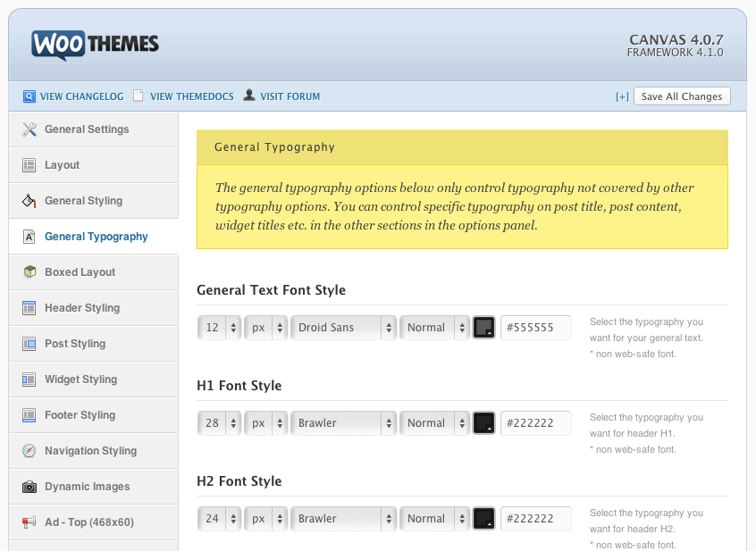756x551 pixels.
Task: Click Save All Changes button
Action: click(x=682, y=96)
